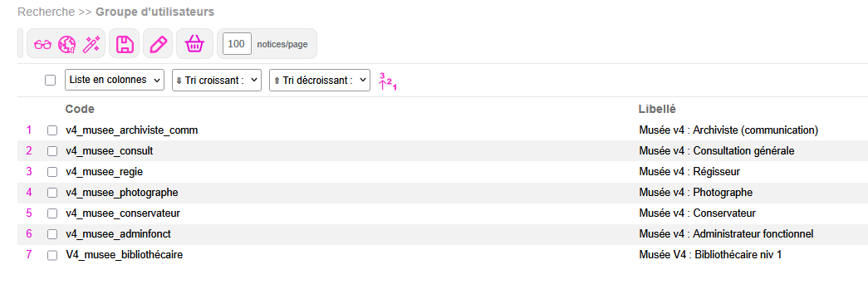Click the Libellé column header
This screenshot has width=868, height=304.
coord(657,109)
